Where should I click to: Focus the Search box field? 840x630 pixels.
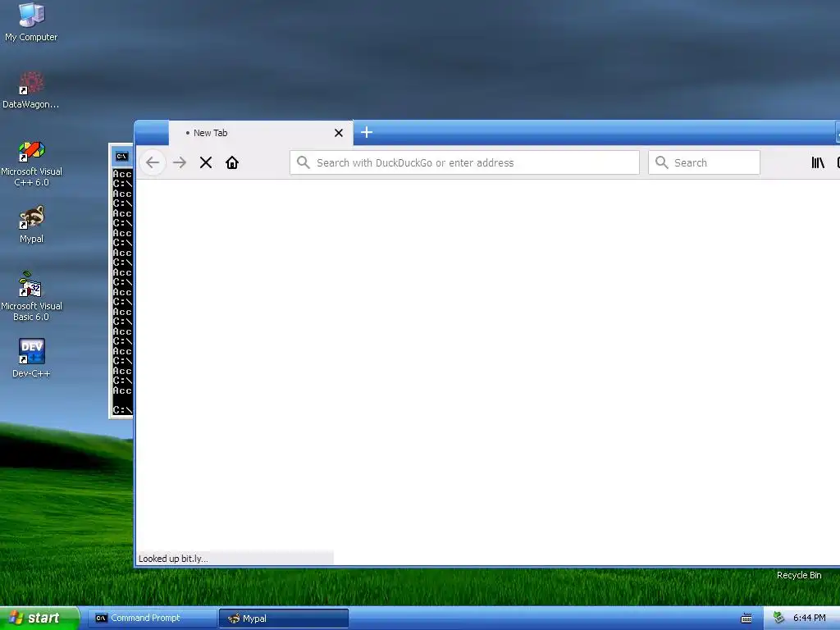704,162
